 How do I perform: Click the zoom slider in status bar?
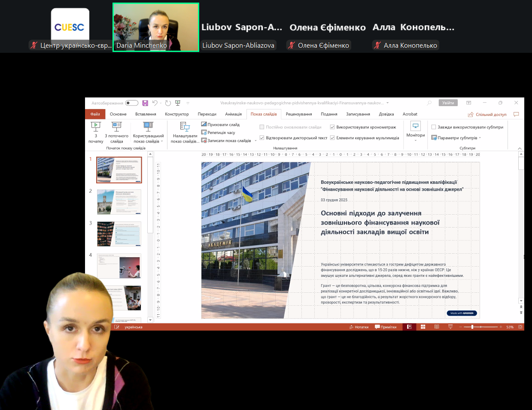click(x=472, y=327)
